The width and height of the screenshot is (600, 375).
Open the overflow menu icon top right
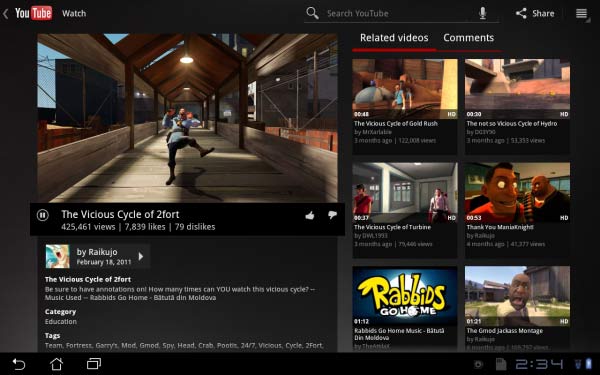[581, 13]
